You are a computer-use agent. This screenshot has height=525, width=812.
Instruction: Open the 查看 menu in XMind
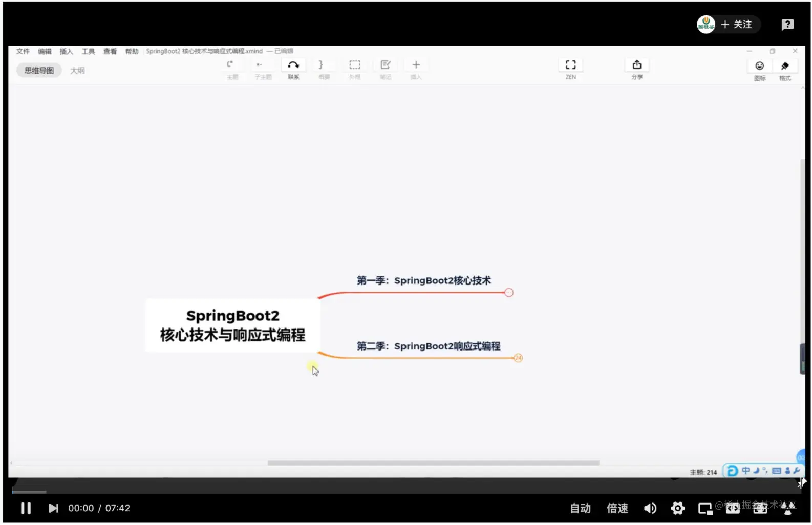coord(110,51)
